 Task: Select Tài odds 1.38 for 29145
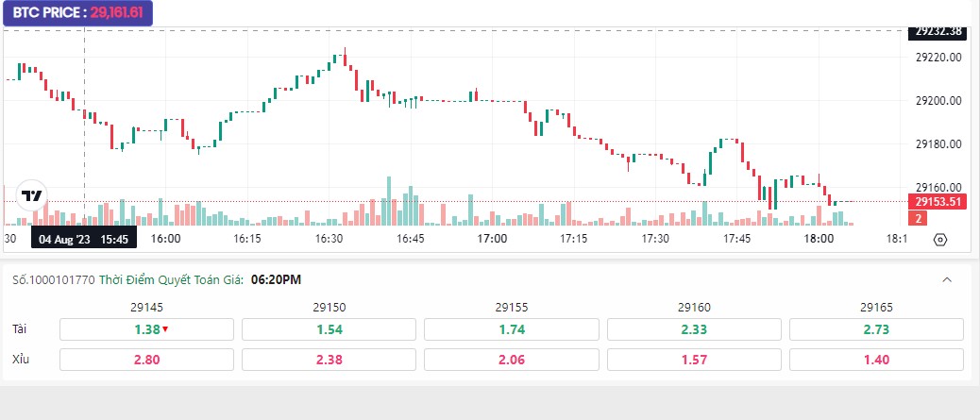click(x=147, y=329)
